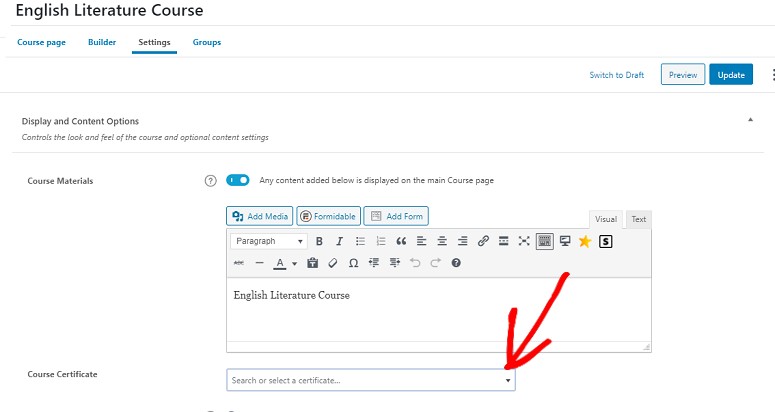
Task: Open the Builder tab
Action: (x=102, y=42)
